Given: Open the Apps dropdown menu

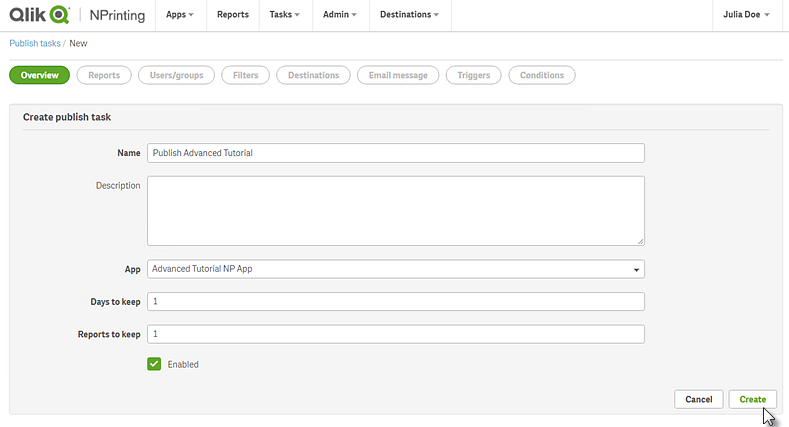Looking at the screenshot, I should [x=180, y=15].
